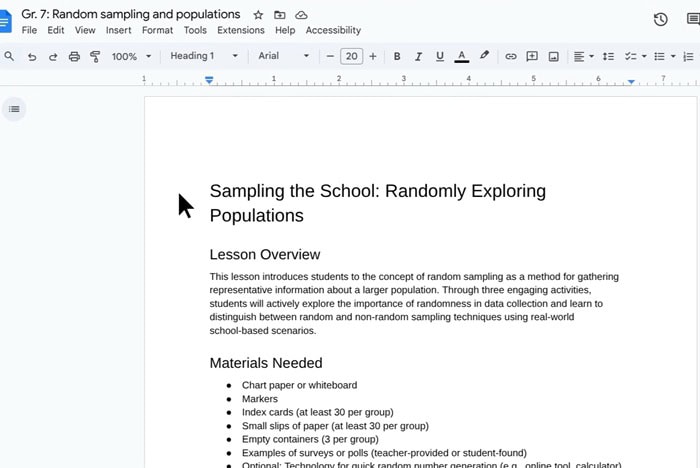Image resolution: width=700 pixels, height=468 pixels.
Task: Open the Help menu
Action: click(285, 30)
